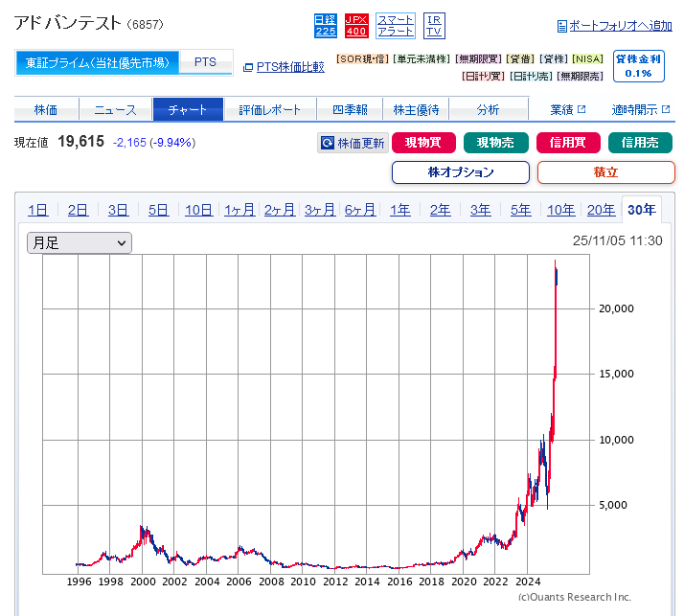Open the PTS株価比較 link
Screen dimensions: 684x616
289,67
